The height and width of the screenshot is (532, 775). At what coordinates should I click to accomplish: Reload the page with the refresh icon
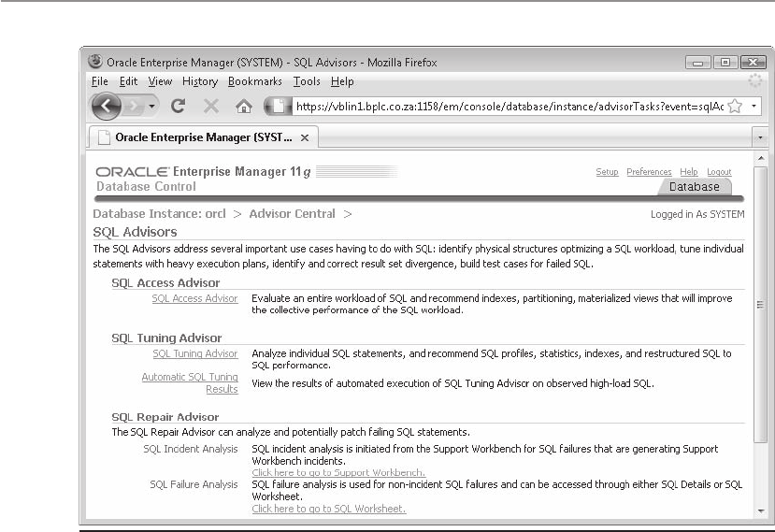click(178, 106)
